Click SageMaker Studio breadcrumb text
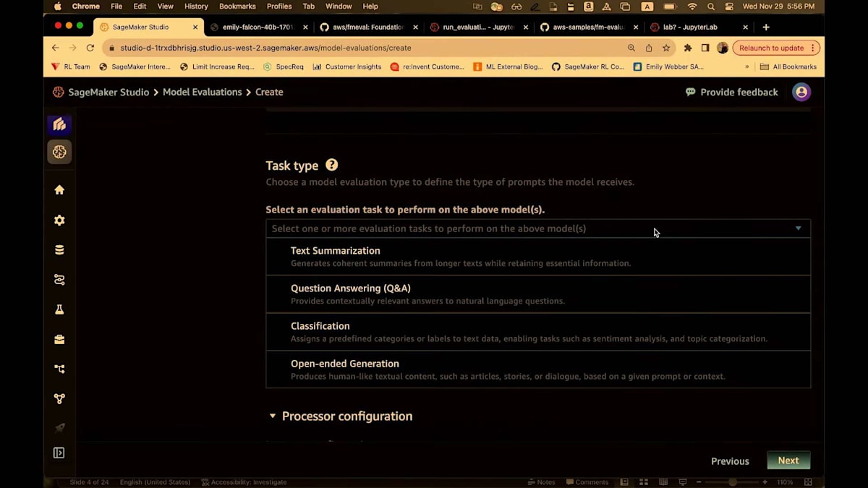Image resolution: width=868 pixels, height=488 pixels. click(x=109, y=92)
